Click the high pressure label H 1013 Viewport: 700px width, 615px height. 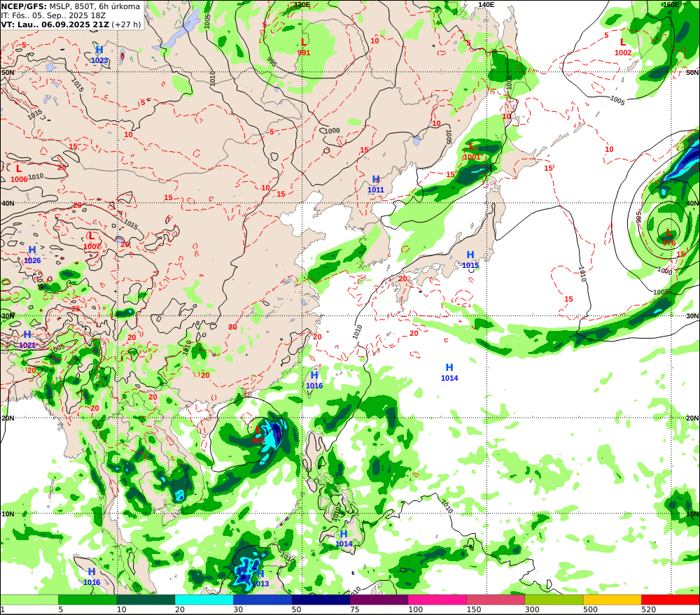[x=260, y=579]
